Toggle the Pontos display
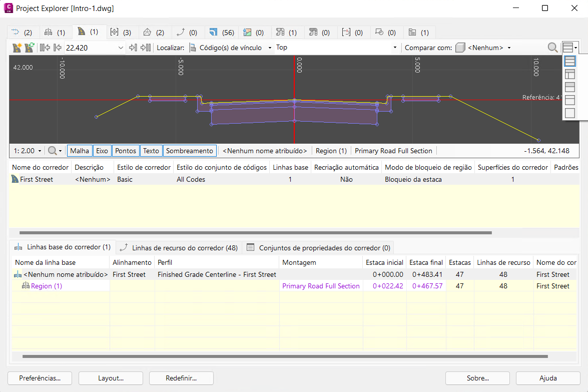Image resolution: width=588 pixels, height=392 pixels. (x=126, y=151)
